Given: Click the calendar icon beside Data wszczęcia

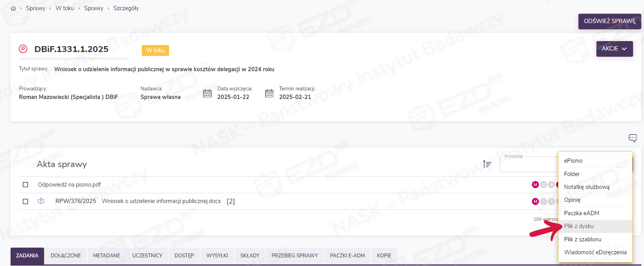Looking at the screenshot, I should [207, 93].
